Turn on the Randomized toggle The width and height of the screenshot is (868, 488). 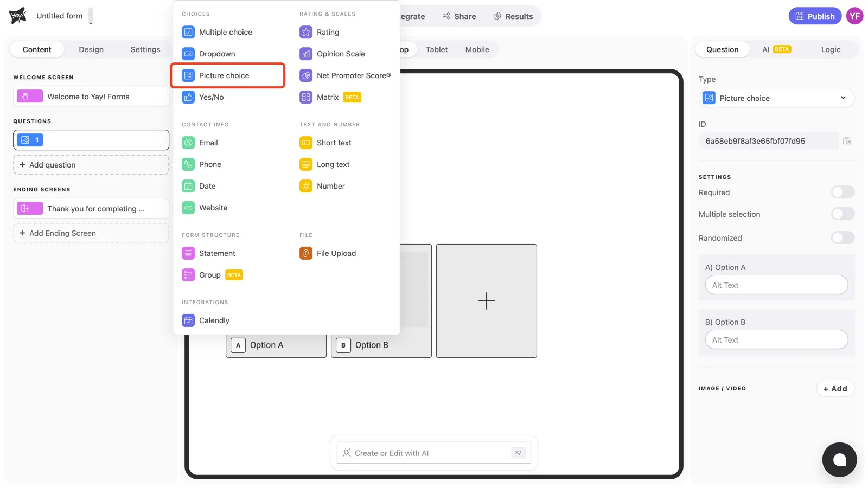click(843, 238)
